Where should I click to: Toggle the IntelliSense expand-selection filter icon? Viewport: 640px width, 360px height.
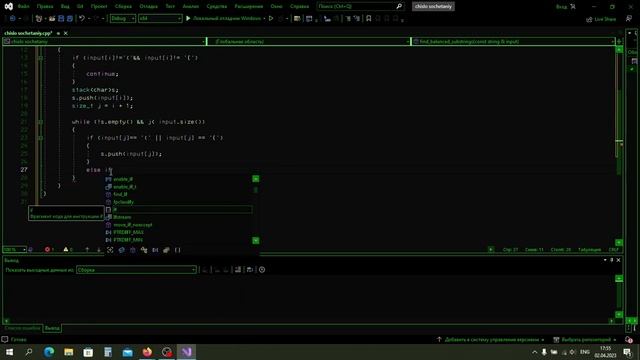[110, 250]
